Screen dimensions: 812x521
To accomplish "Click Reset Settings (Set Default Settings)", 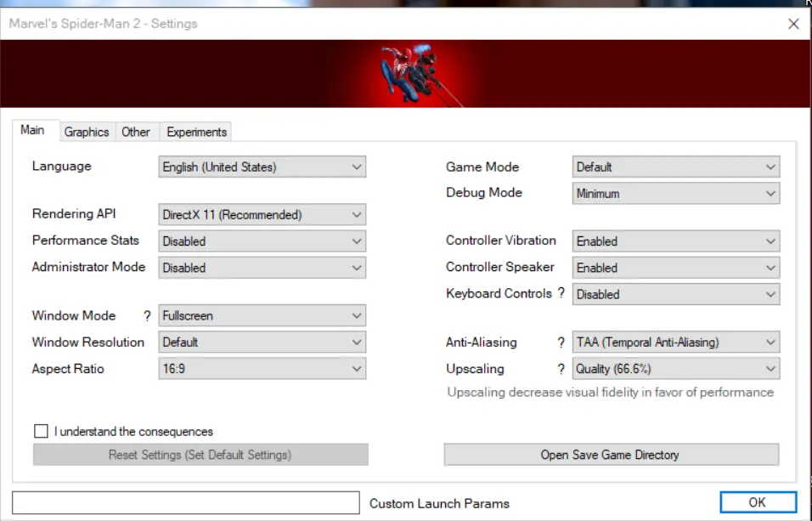I will pos(200,455).
